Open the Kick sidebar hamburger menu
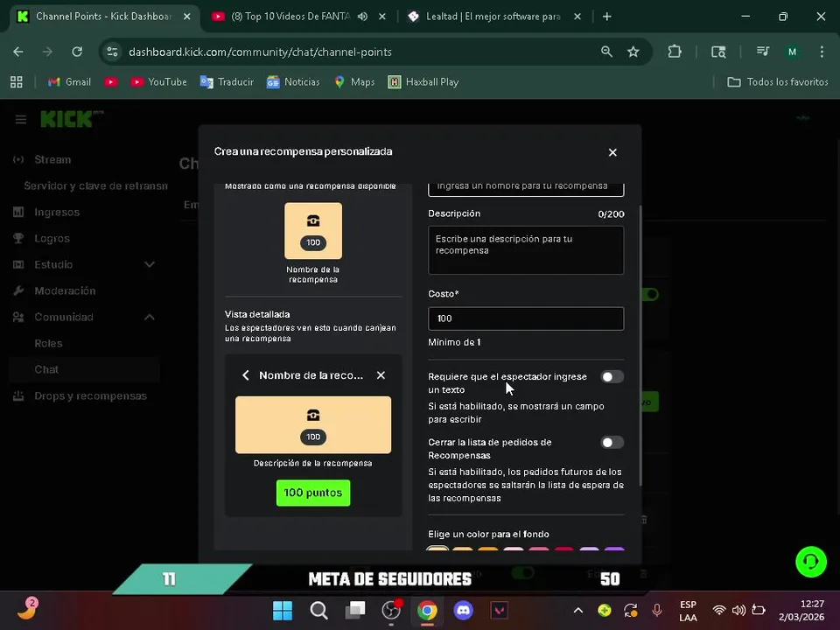 coord(21,120)
